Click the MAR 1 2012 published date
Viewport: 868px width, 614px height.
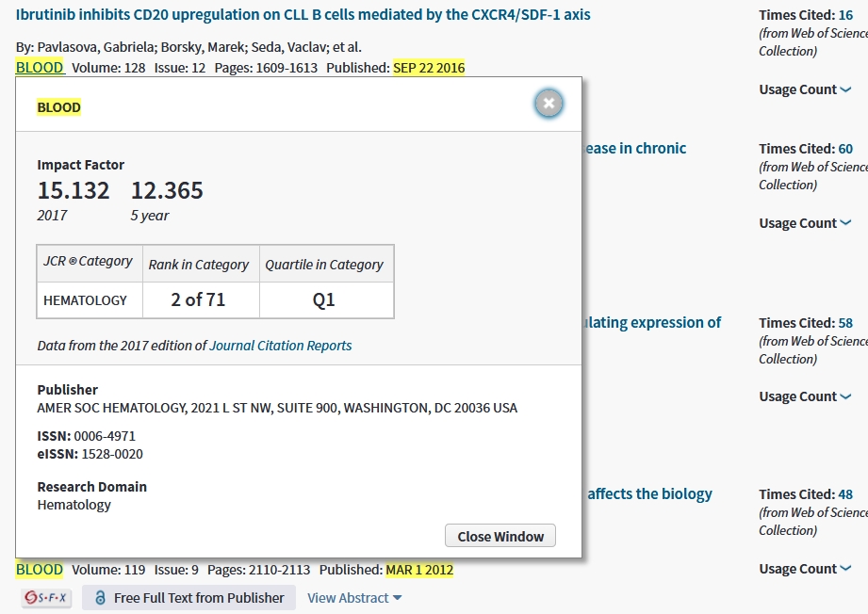tap(419, 570)
